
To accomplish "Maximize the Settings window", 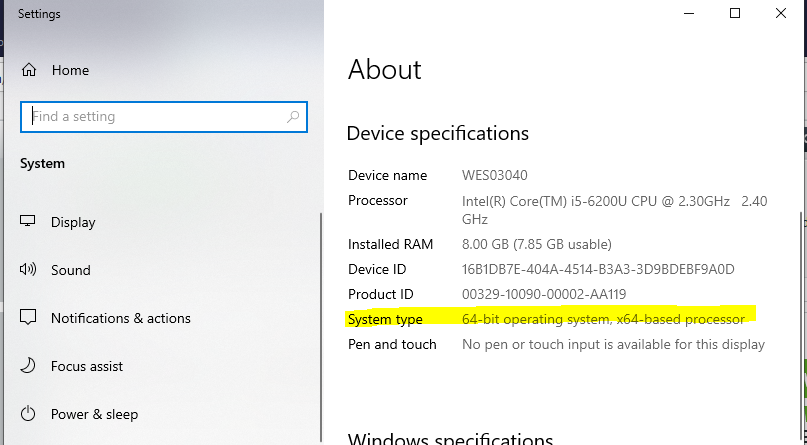I will 735,13.
